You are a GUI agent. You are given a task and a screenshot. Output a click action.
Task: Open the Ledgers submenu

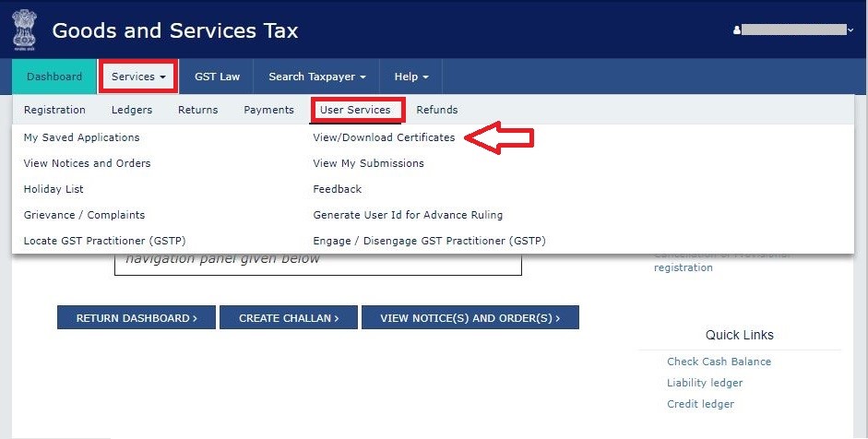pyautogui.click(x=132, y=110)
